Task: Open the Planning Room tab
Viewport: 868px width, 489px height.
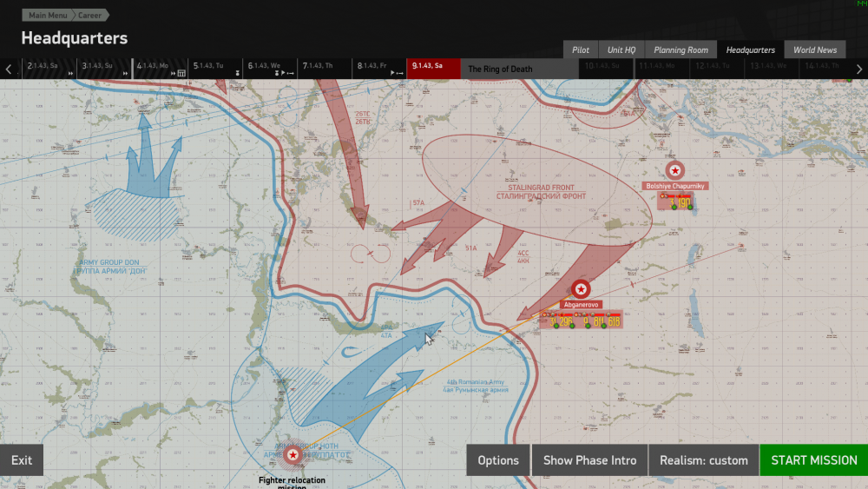Action: (681, 50)
